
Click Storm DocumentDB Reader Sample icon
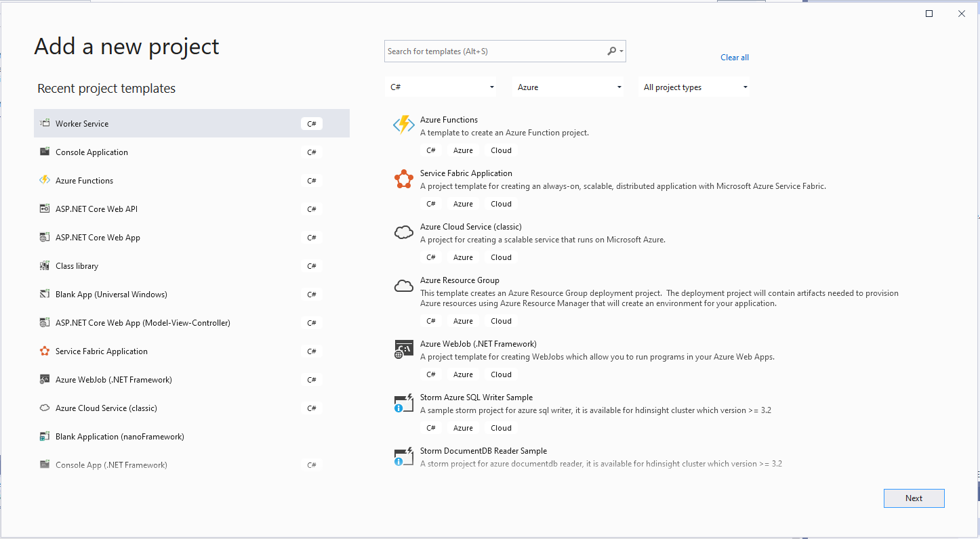point(404,457)
